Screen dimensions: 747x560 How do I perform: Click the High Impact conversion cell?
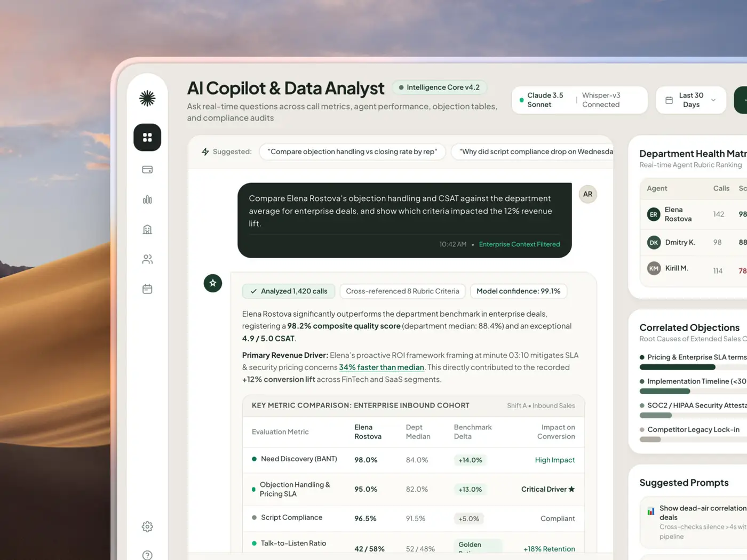point(555,460)
